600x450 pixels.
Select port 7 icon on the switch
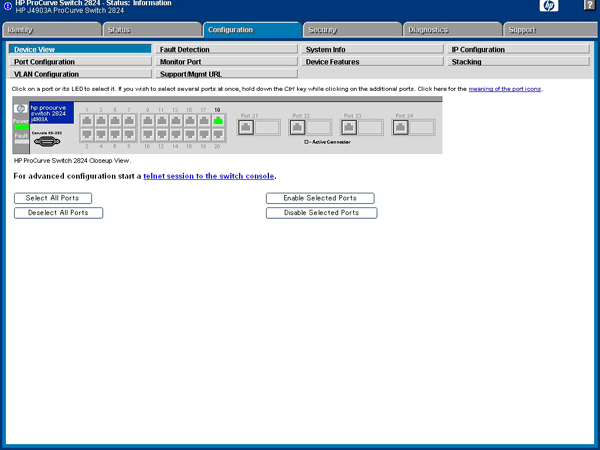tap(129, 121)
